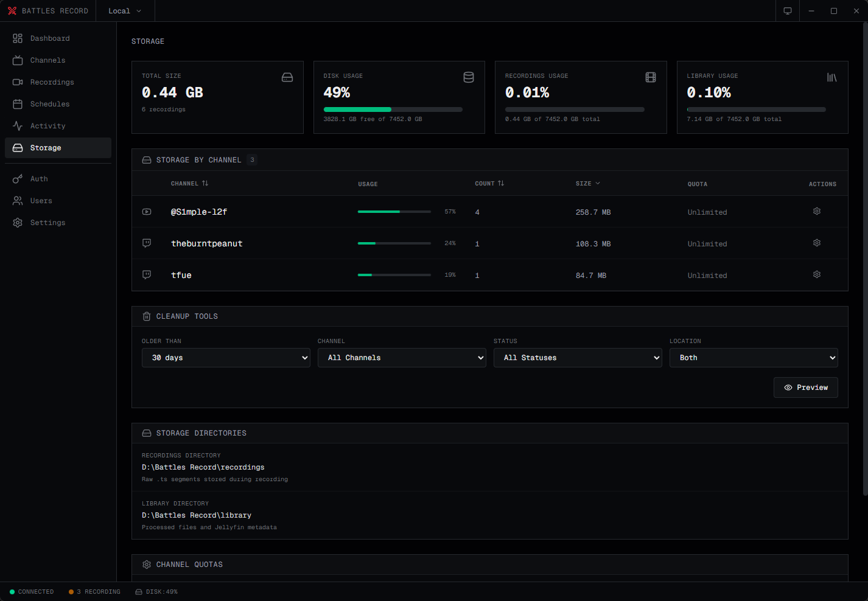
Task: Click the monitor icon in the title bar
Action: click(787, 10)
